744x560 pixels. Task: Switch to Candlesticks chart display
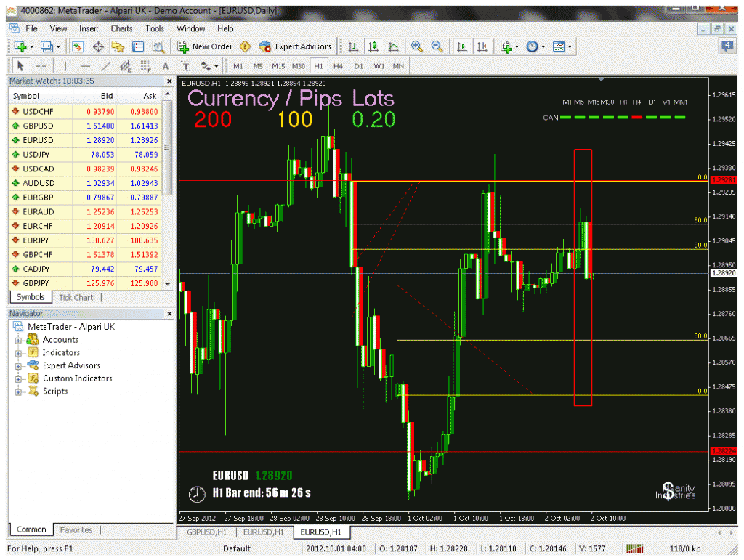pos(373,46)
